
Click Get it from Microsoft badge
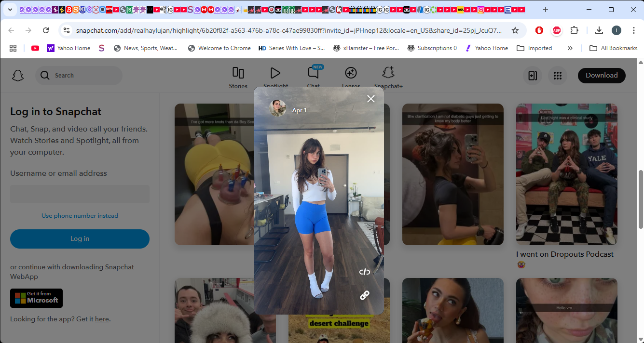point(36,298)
